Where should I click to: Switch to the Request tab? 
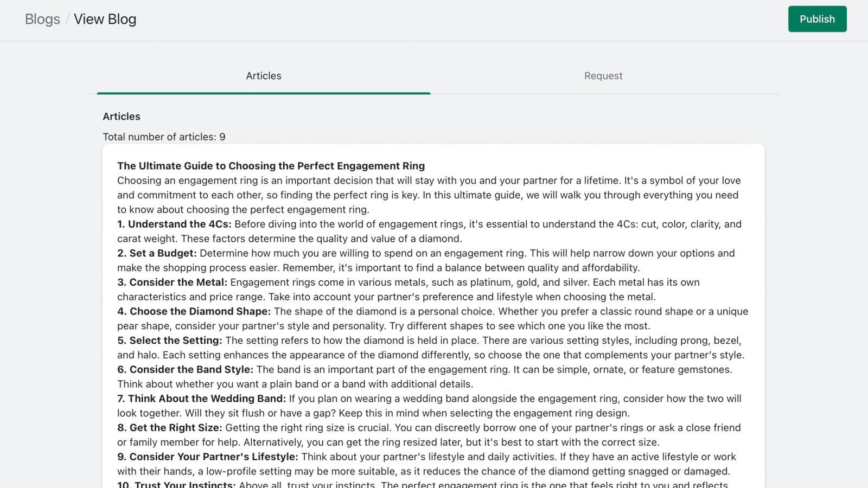(x=603, y=76)
